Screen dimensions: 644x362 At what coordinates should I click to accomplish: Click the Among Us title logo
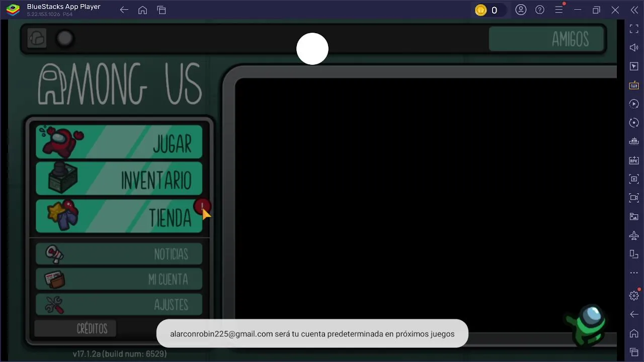120,84
